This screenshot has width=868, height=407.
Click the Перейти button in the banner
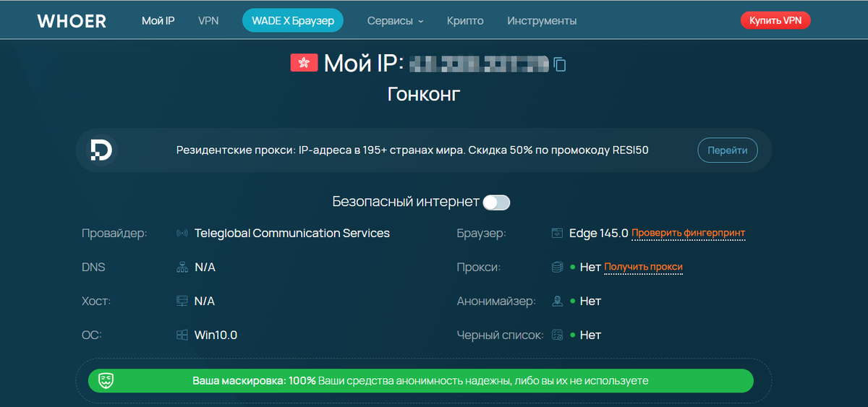pos(728,150)
